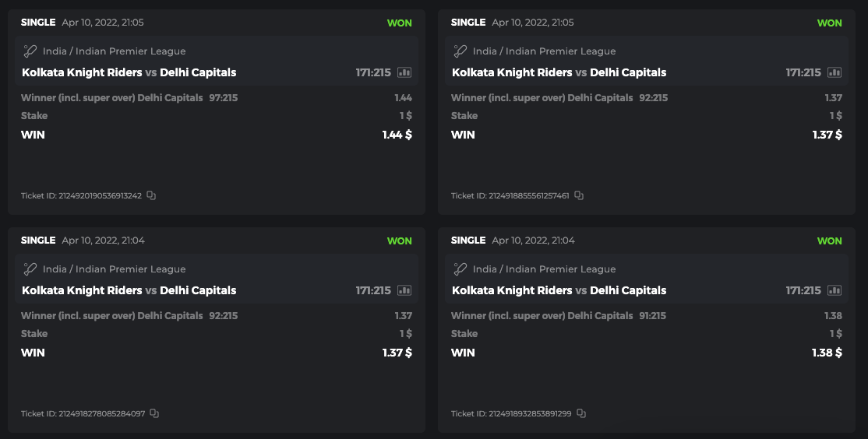Open statistics icon on 21:04 ticket with 1.37 odds
This screenshot has width=868, height=439.
[x=404, y=290]
